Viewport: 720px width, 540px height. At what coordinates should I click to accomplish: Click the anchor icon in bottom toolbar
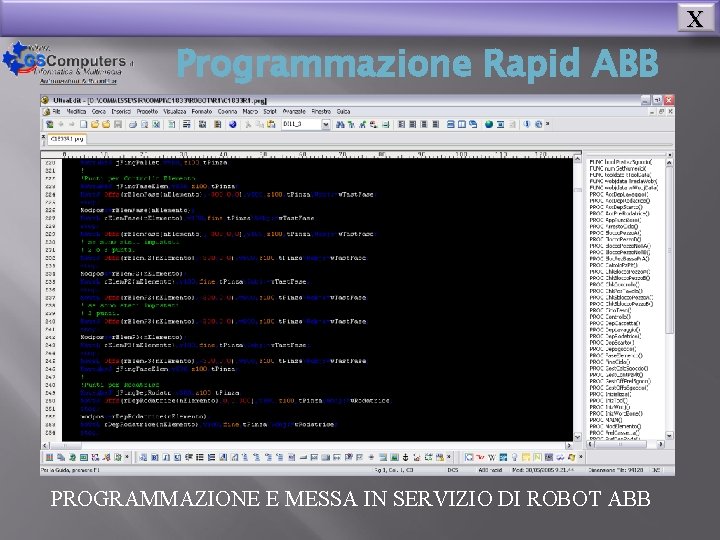click(405, 457)
